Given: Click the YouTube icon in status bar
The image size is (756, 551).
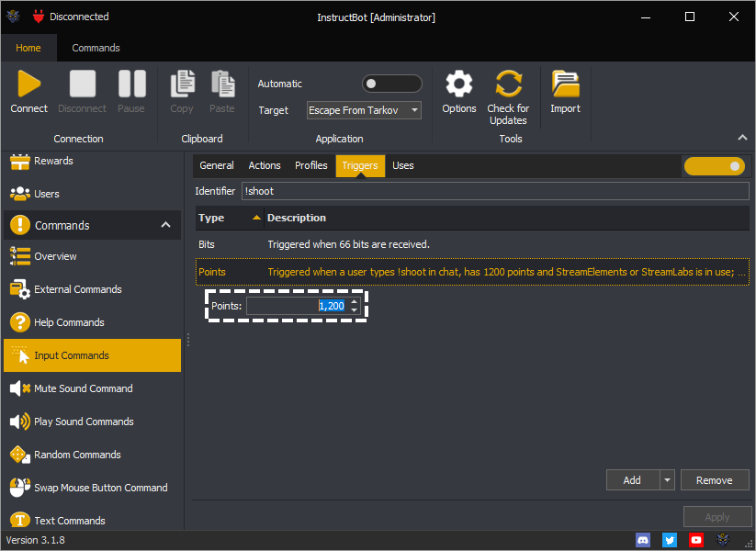Looking at the screenshot, I should point(696,540).
